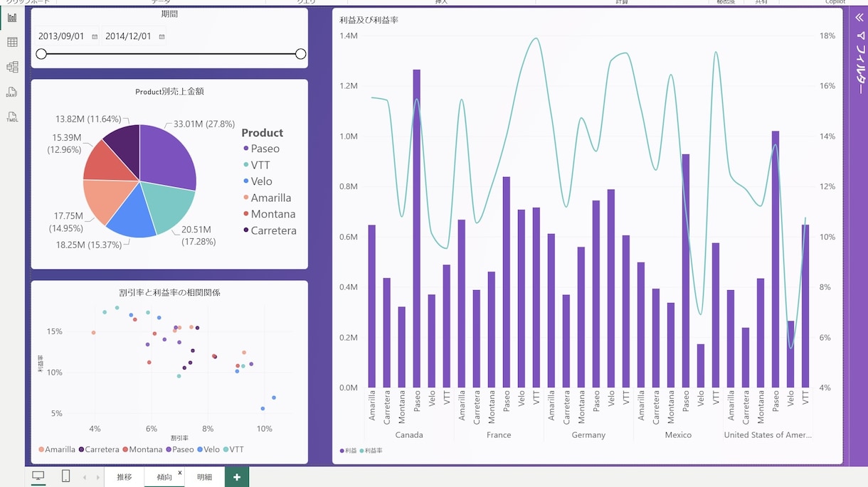Click 利益率 in the column chart legend
Viewport: 868px width, 487px height.
point(371,451)
